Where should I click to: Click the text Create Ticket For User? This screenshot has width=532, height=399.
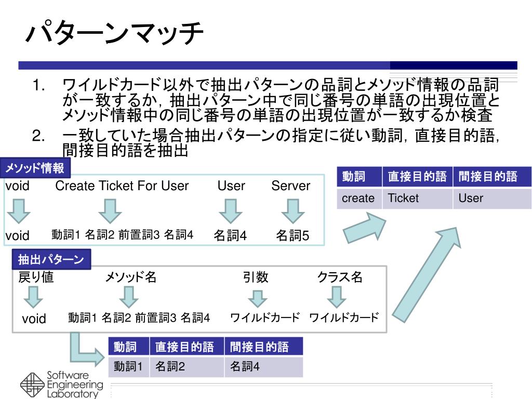pos(122,185)
